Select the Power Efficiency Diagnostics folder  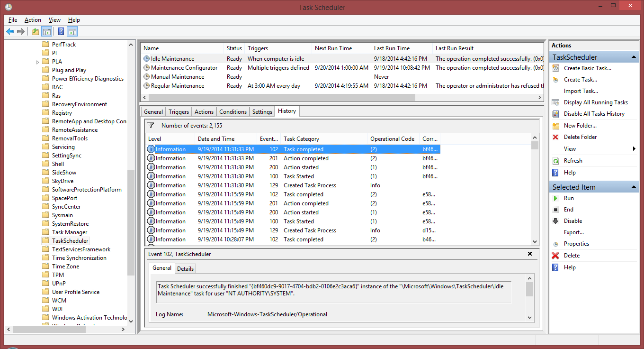pyautogui.click(x=88, y=79)
